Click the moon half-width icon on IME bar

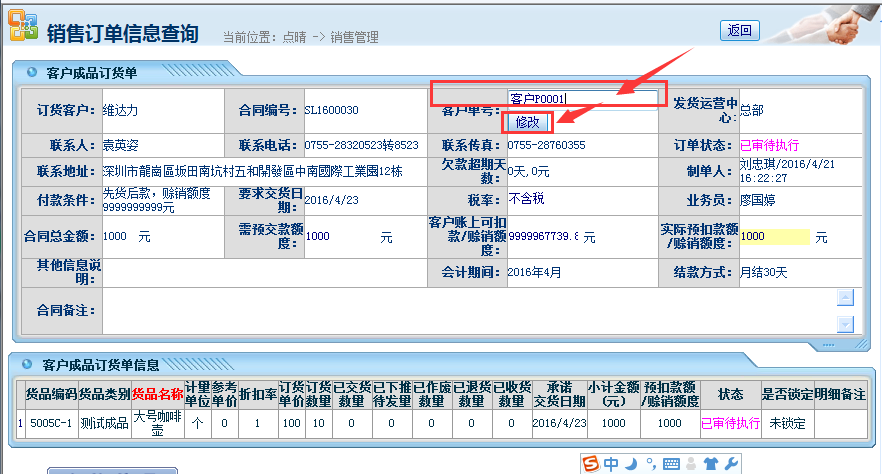click(631, 464)
